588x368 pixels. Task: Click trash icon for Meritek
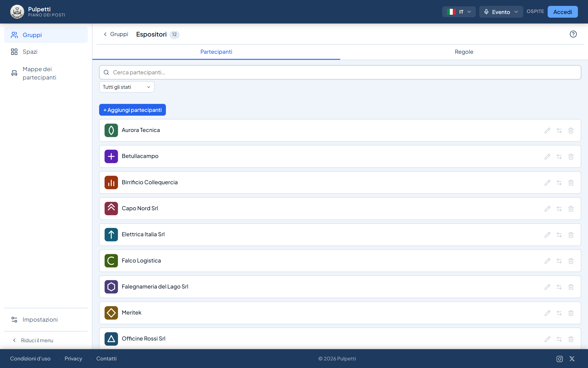[571, 313]
